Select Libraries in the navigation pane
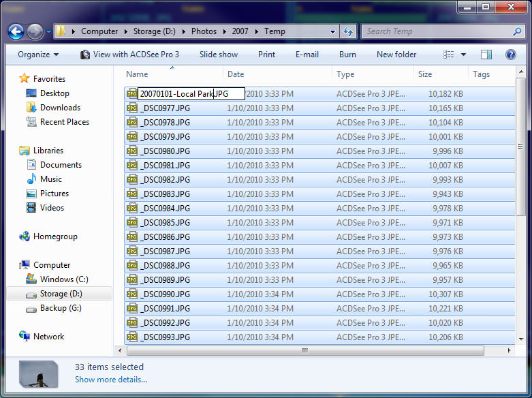The height and width of the screenshot is (398, 532). pos(48,150)
